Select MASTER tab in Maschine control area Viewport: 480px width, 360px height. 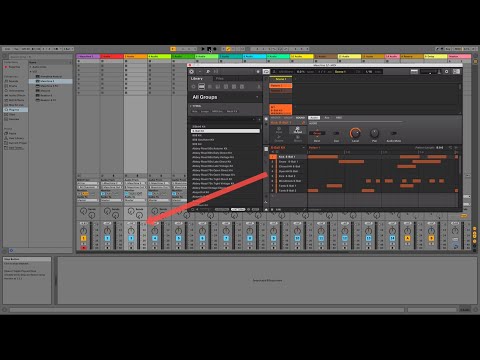[276, 118]
